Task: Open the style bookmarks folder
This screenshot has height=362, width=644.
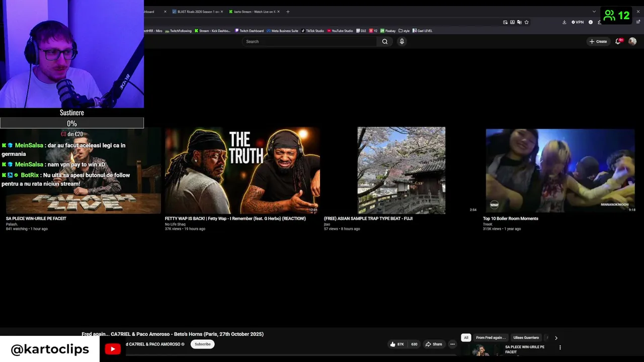Action: (404, 31)
